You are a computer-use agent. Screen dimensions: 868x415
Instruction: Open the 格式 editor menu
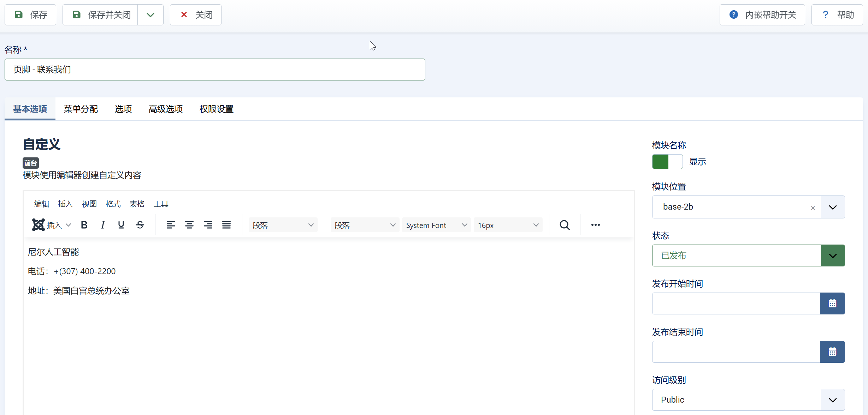[x=113, y=204]
